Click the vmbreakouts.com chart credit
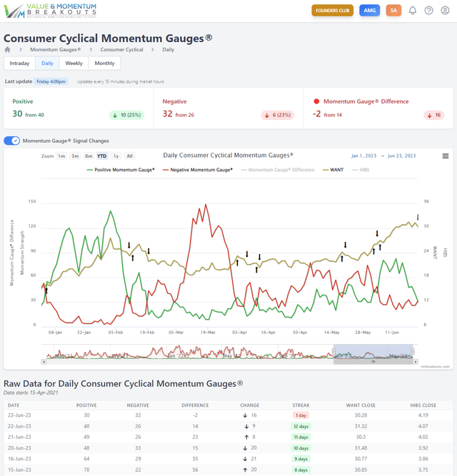Screen dimensions: 457x476 (435, 367)
